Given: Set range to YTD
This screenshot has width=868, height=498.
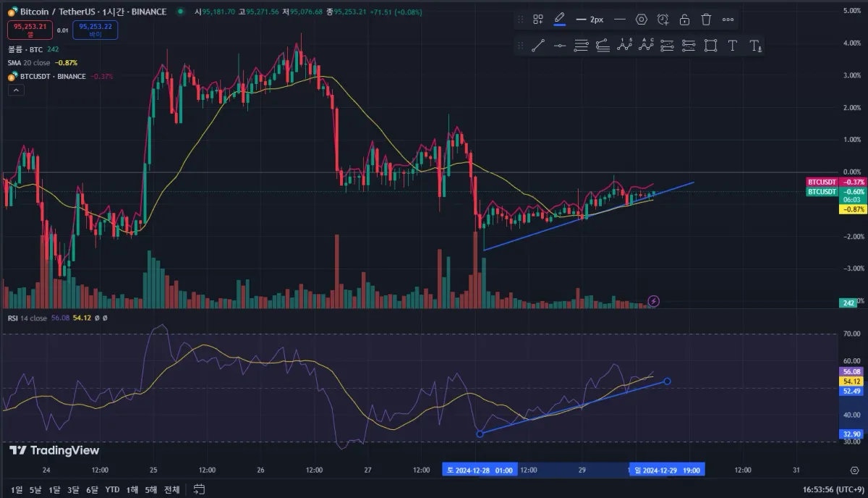Looking at the screenshot, I should (x=112, y=489).
